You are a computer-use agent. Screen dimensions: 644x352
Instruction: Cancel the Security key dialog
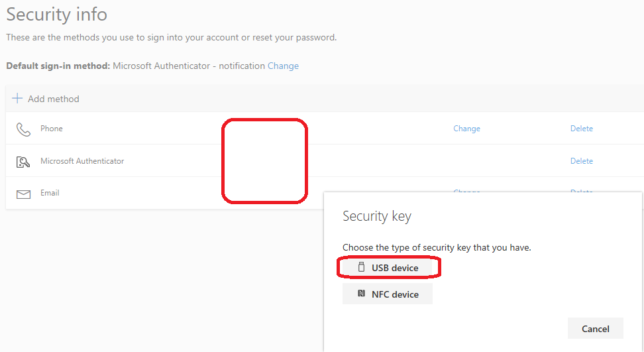(595, 329)
